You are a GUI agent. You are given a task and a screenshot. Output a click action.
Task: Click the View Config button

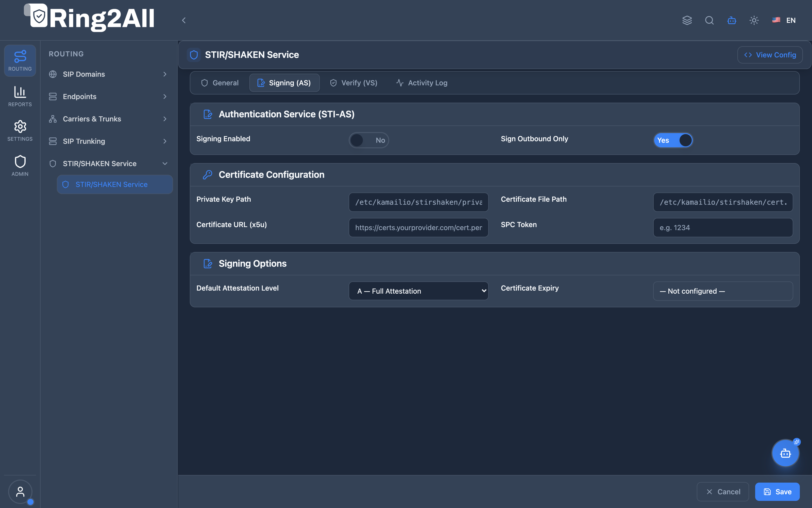point(770,55)
